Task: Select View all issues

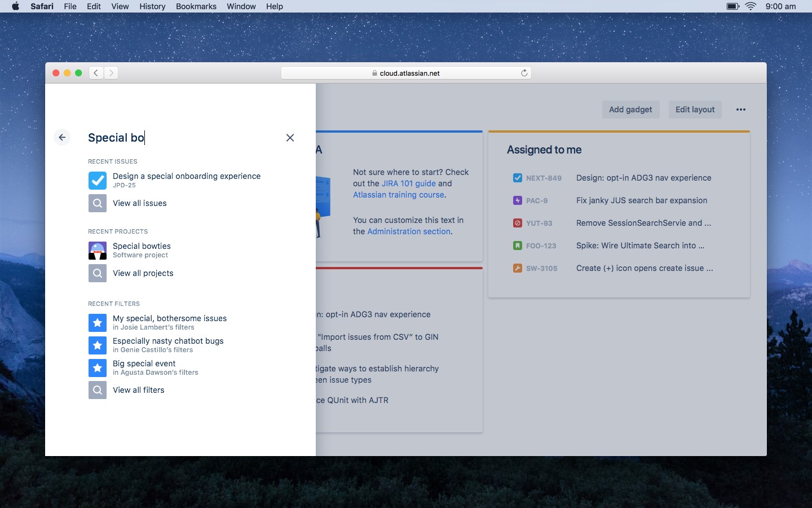Action: click(x=140, y=203)
